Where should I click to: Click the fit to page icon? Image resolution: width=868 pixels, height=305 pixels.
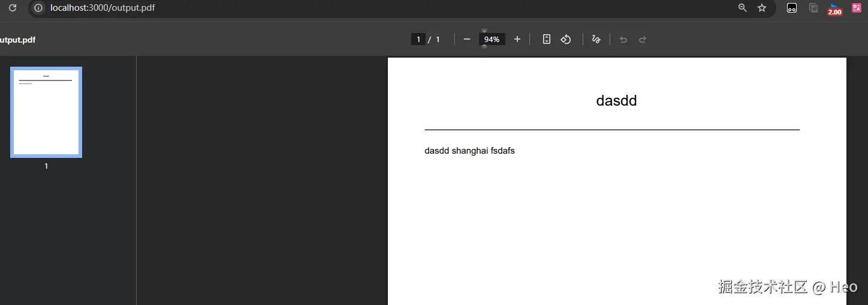(547, 40)
